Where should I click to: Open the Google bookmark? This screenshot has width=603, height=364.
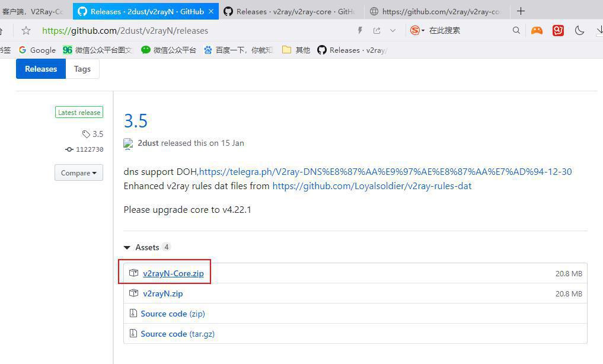37,50
